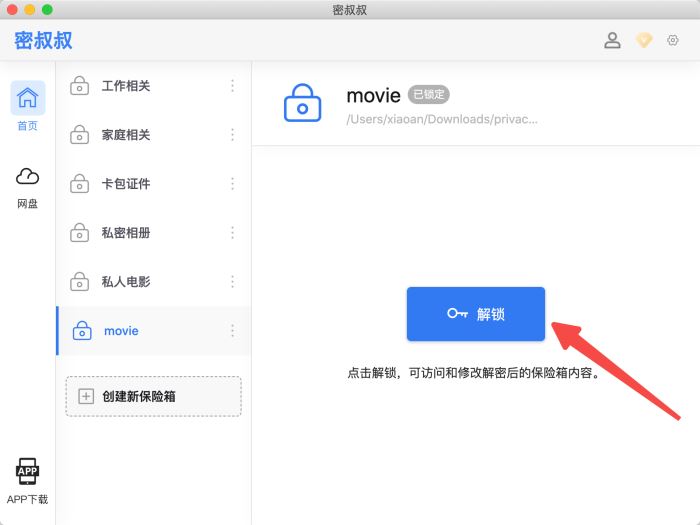The width and height of the screenshot is (700, 525).
Task: Open APP下载 download section
Action: (x=28, y=481)
